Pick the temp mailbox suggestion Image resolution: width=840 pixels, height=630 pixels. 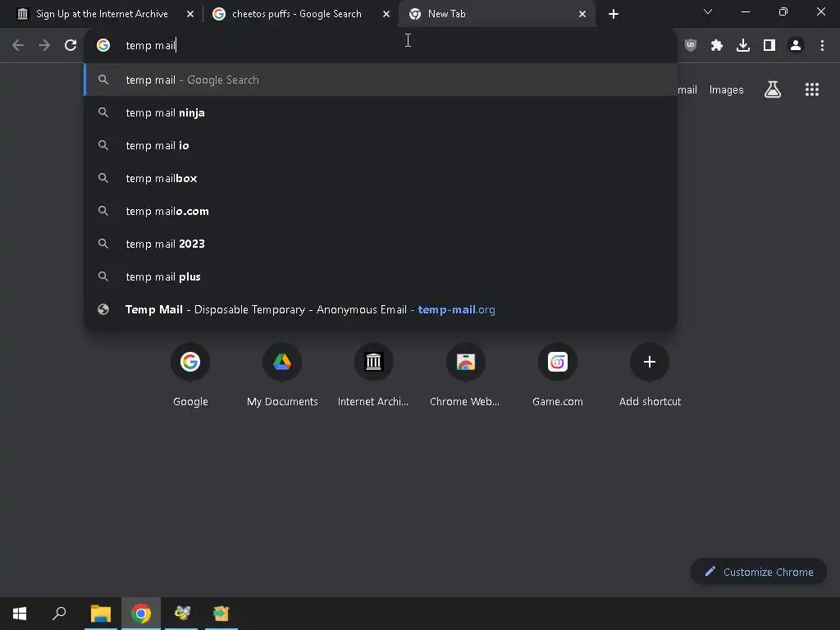pyautogui.click(x=381, y=178)
